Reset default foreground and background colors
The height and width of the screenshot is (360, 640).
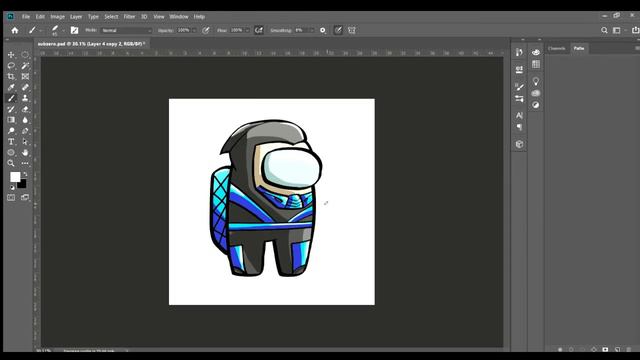[x=12, y=187]
